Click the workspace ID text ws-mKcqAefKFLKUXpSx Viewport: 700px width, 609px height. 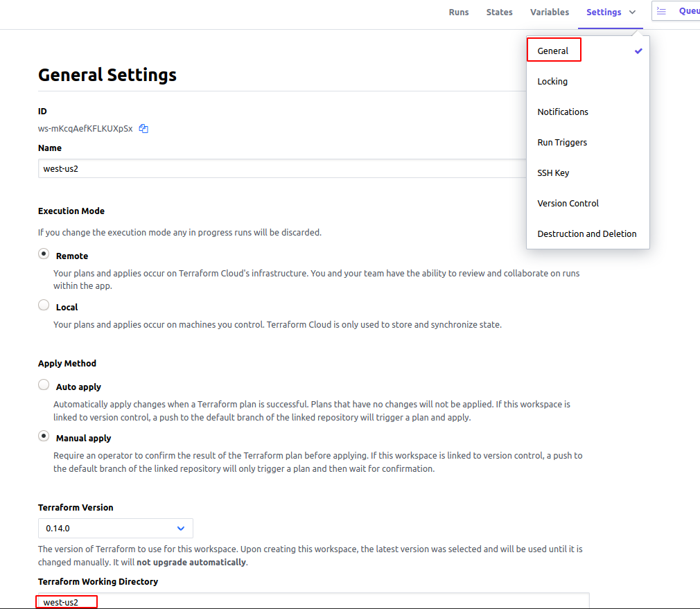tap(85, 128)
